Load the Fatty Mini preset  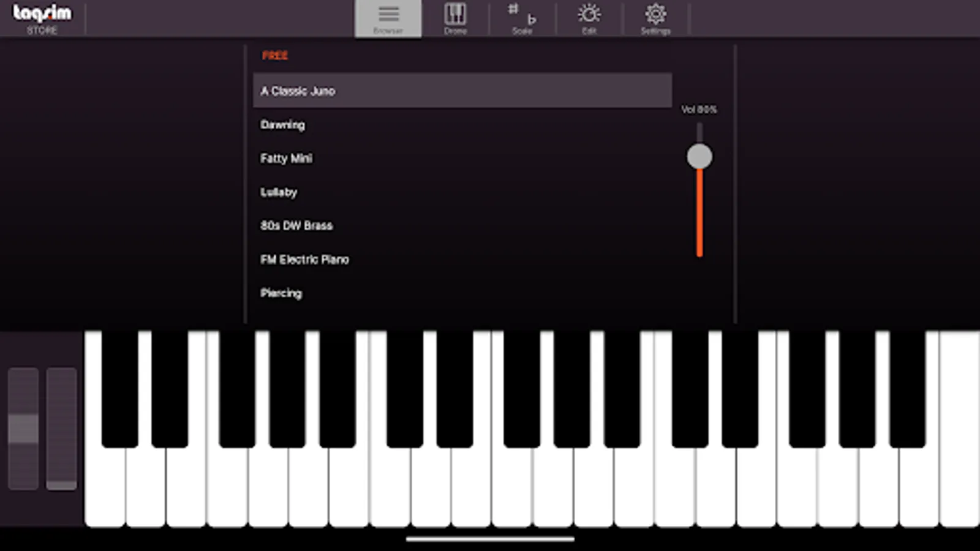pyautogui.click(x=462, y=158)
